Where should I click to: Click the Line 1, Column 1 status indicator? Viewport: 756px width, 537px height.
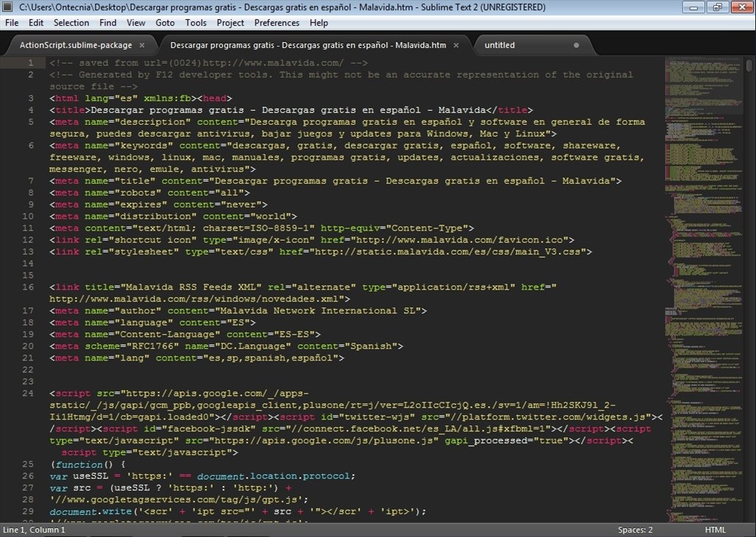coord(34,530)
